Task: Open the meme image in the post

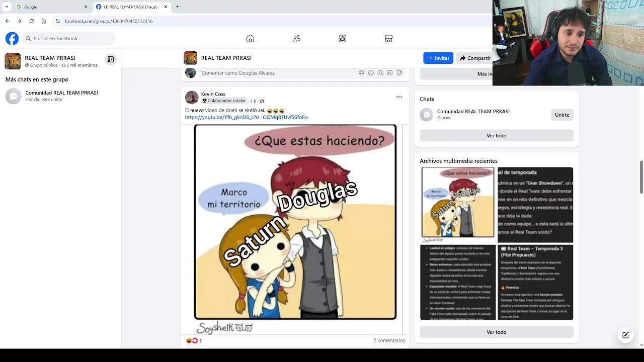Action: (x=295, y=229)
